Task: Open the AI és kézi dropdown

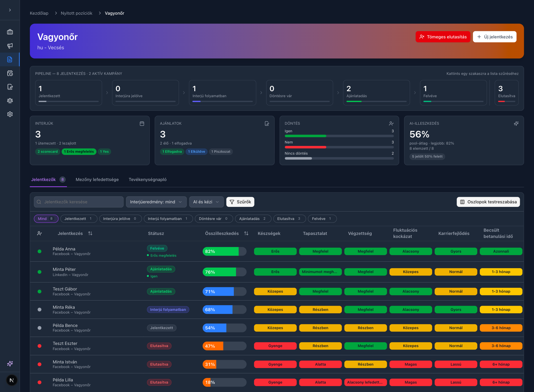Action: [206, 202]
